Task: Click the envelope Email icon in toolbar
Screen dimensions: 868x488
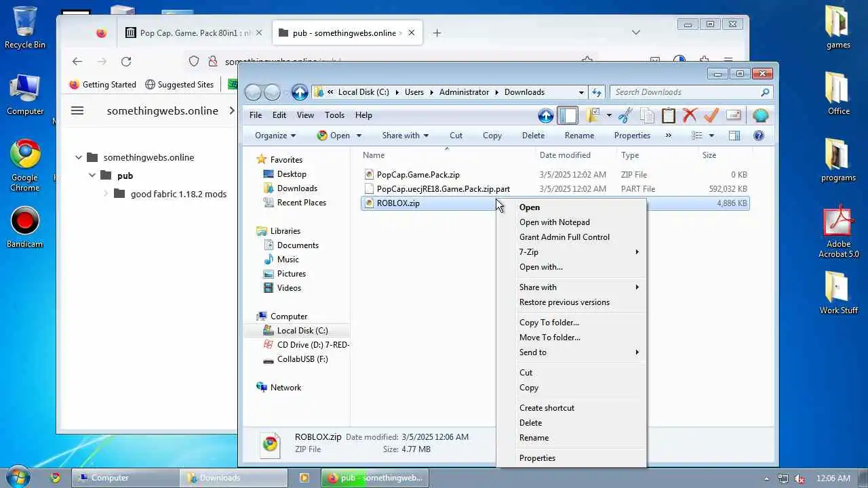Action: pyautogui.click(x=733, y=115)
